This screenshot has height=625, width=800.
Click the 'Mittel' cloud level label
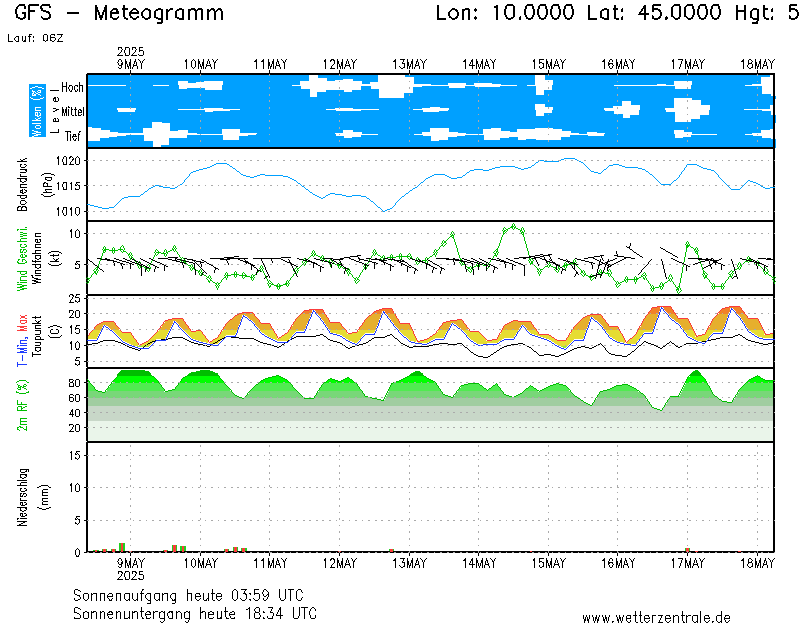click(x=73, y=111)
